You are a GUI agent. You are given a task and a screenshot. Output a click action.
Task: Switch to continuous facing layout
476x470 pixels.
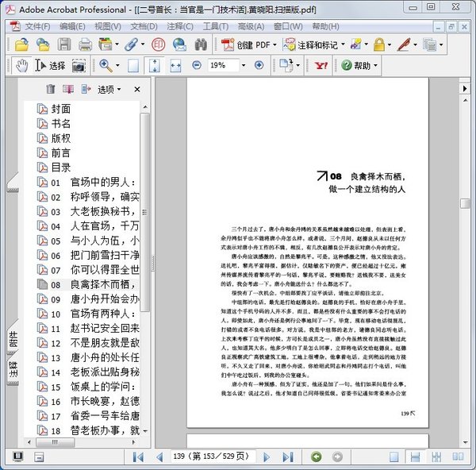(436, 457)
